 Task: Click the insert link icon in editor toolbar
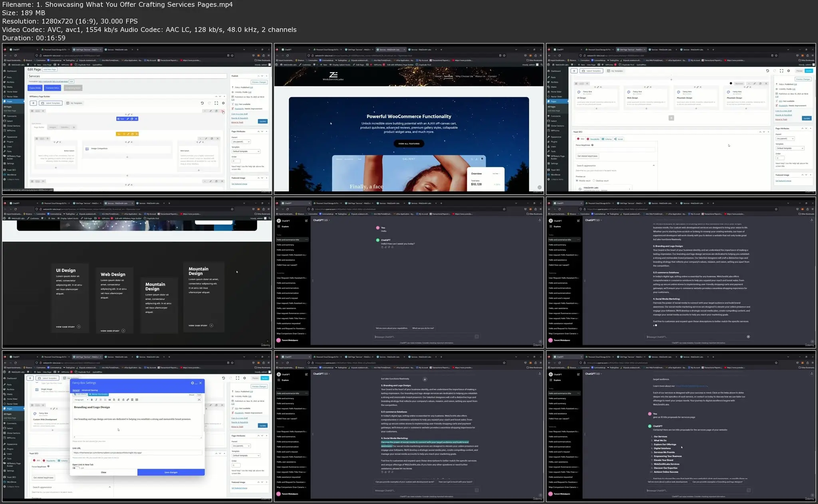[128, 399]
